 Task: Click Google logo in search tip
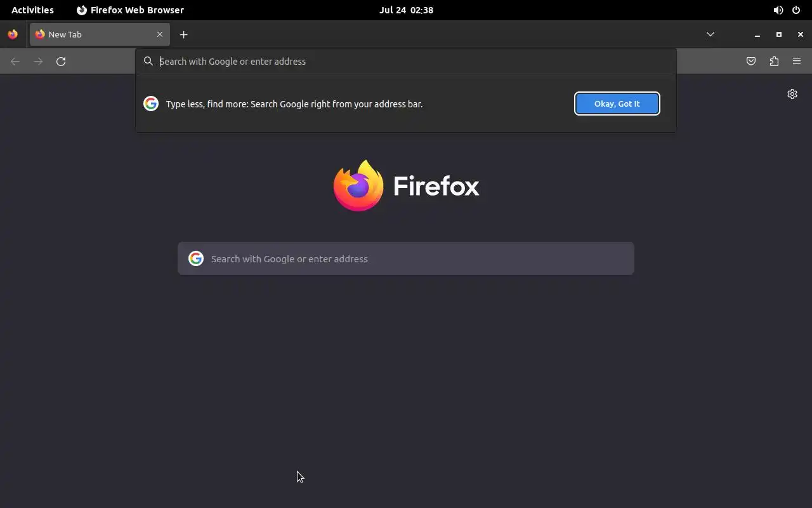click(151, 104)
